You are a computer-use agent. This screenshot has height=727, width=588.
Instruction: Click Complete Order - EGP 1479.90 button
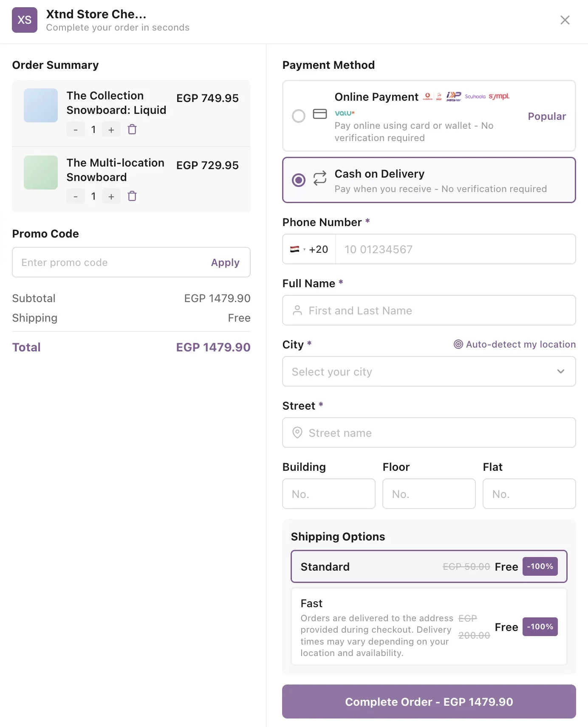(x=429, y=702)
